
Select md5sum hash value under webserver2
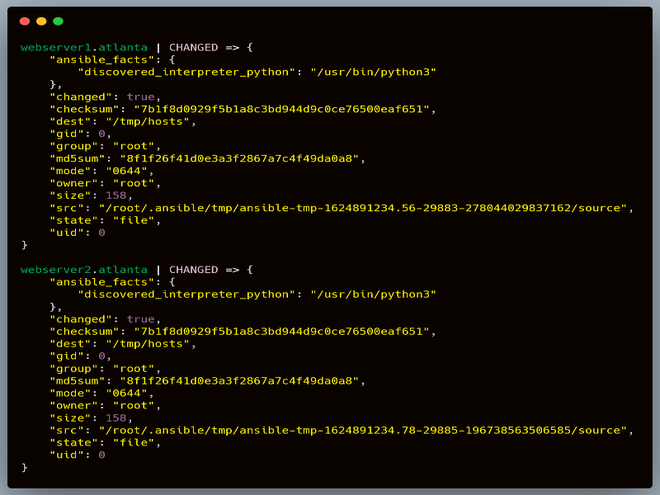pos(239,381)
